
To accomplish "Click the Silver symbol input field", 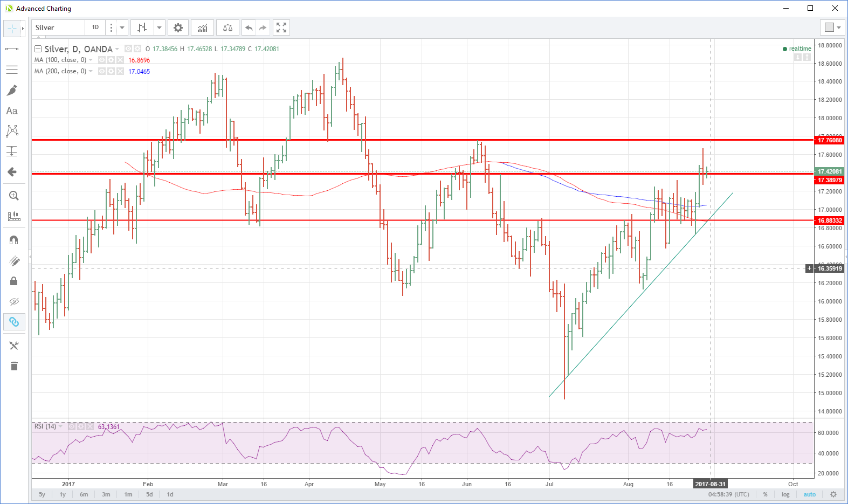I will coord(58,27).
